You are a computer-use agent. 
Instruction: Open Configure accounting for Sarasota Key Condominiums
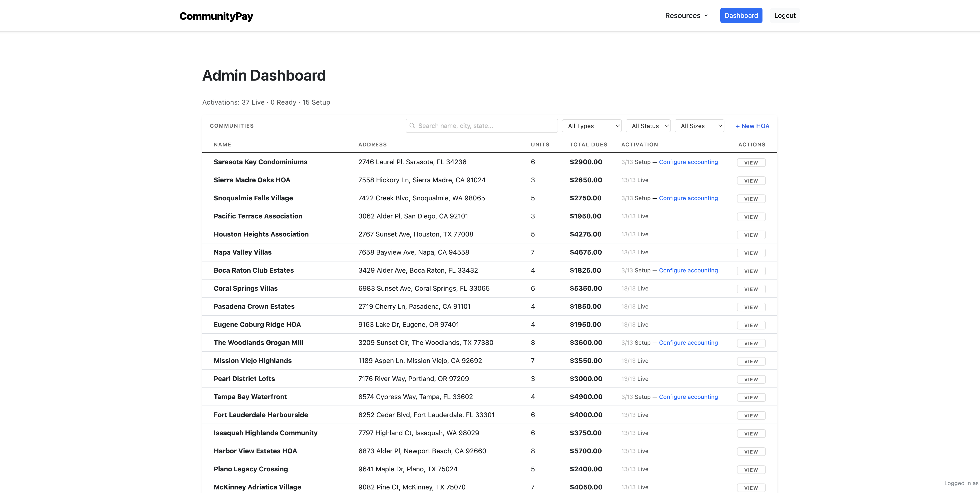pos(688,162)
